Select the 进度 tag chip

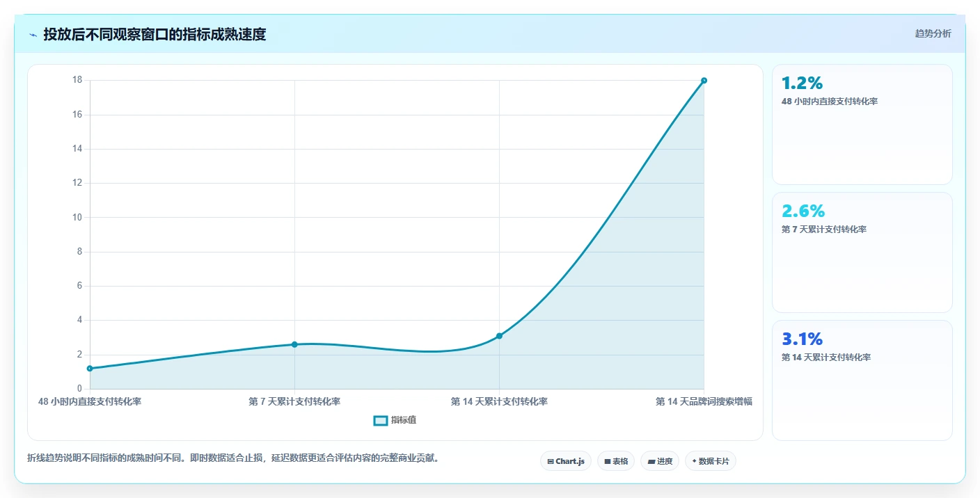click(660, 461)
